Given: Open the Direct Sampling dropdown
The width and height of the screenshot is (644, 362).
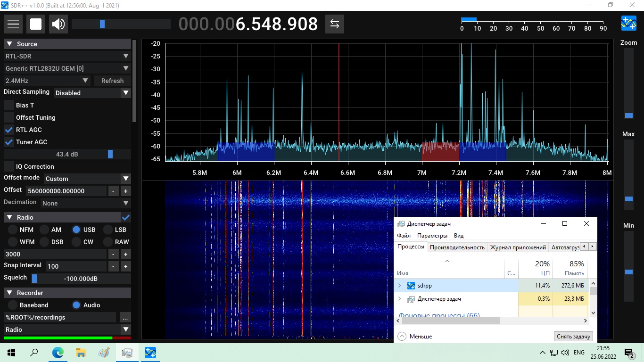Looking at the screenshot, I should 92,93.
